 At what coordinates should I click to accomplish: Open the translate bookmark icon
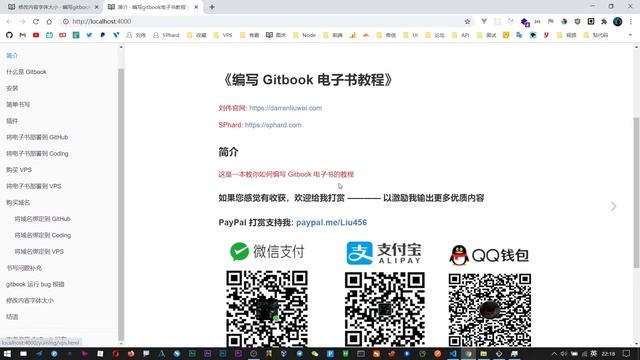[x=519, y=35]
